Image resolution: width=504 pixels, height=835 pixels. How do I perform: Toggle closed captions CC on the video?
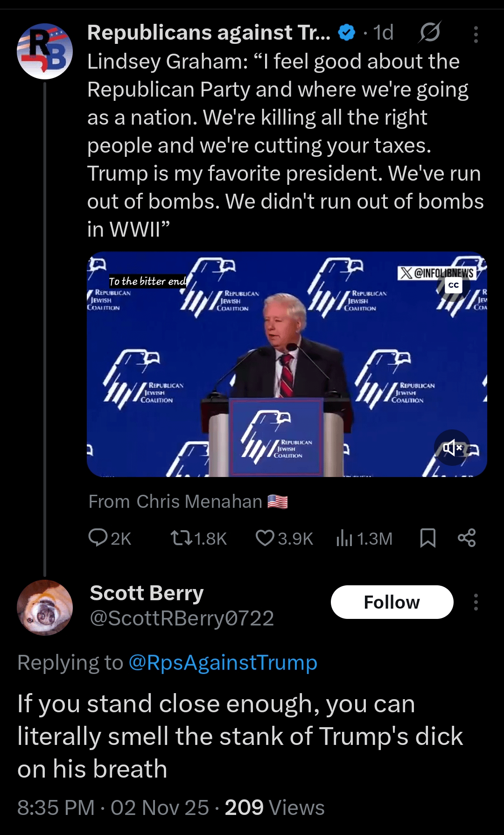coord(454,285)
